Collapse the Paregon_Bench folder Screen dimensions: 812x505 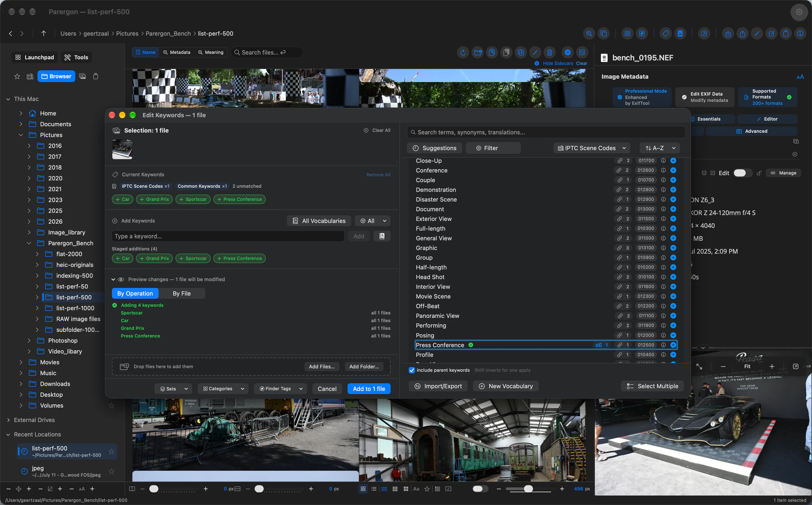29,243
